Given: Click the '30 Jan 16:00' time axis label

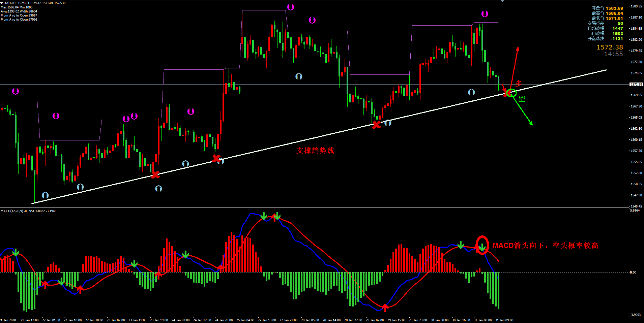Looking at the screenshot, I should [461, 320].
